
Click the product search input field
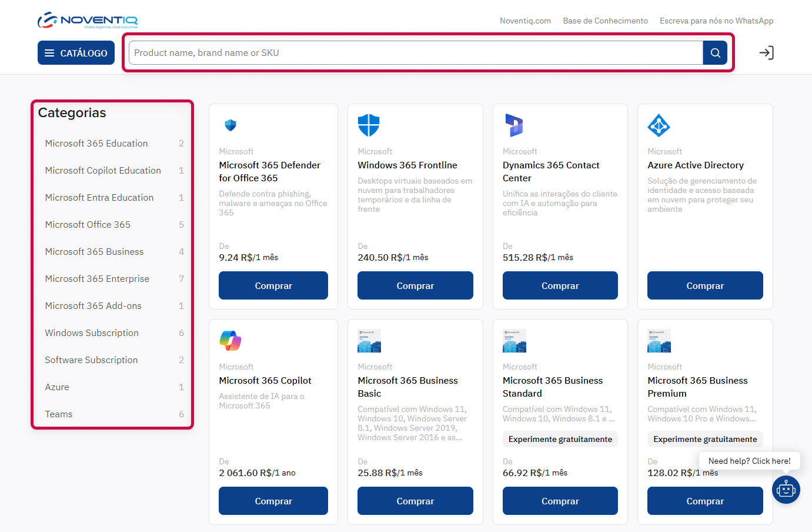(415, 53)
